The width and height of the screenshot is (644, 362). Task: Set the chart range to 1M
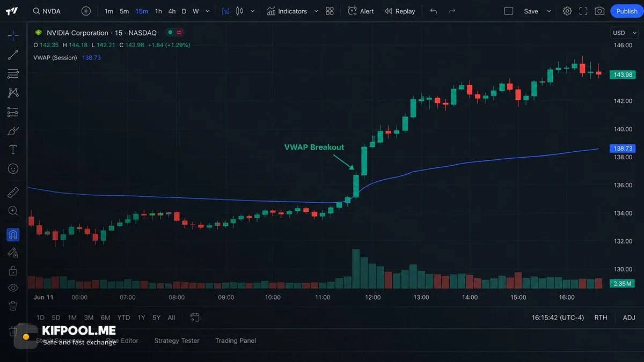72,317
